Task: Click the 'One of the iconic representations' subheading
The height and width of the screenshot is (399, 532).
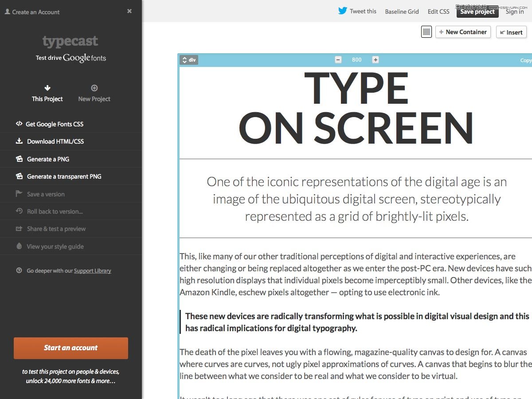Action: click(356, 199)
